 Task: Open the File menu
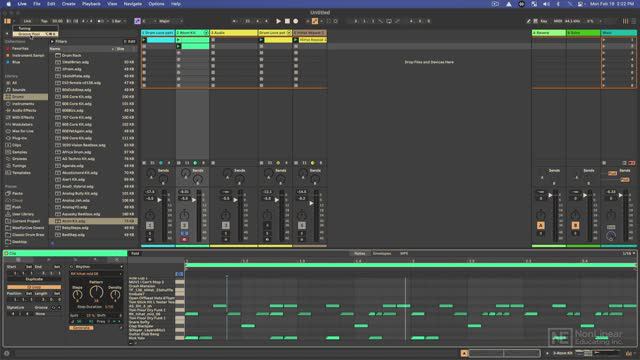coord(37,4)
